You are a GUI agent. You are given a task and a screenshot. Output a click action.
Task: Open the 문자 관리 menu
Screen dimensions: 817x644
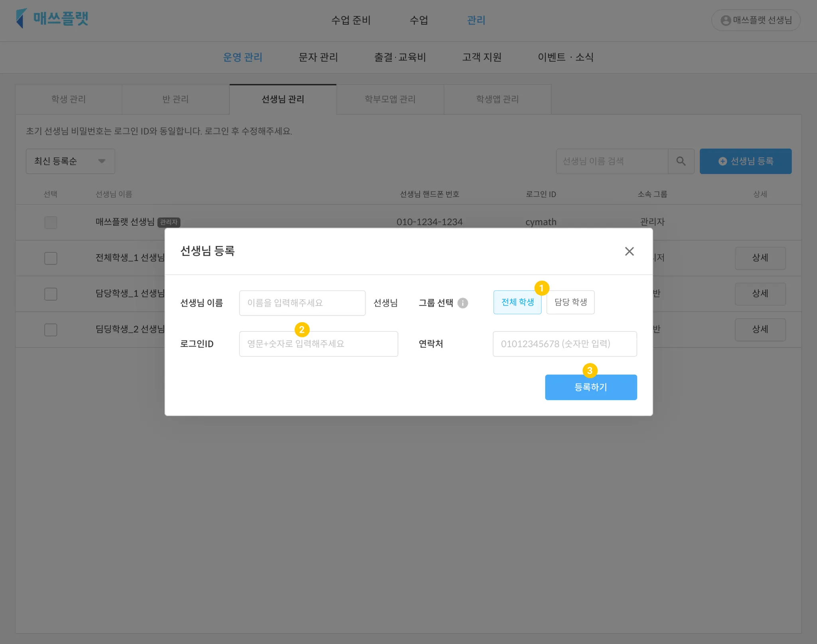318,57
